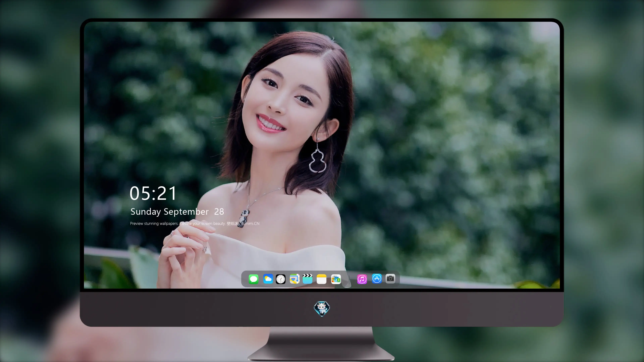Viewport: 644px width, 362px height.
Task: Open the green Messages app in the dock
Action: [254, 279]
